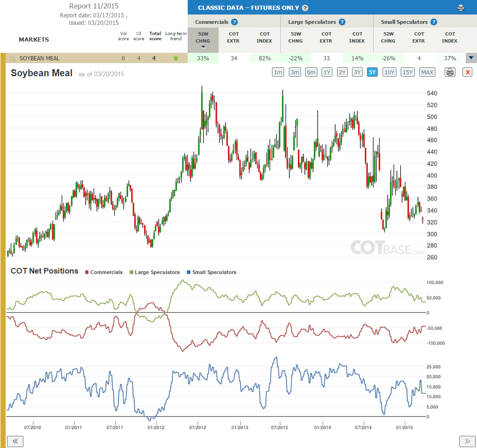Click the green long-term trend arrow

click(x=176, y=58)
